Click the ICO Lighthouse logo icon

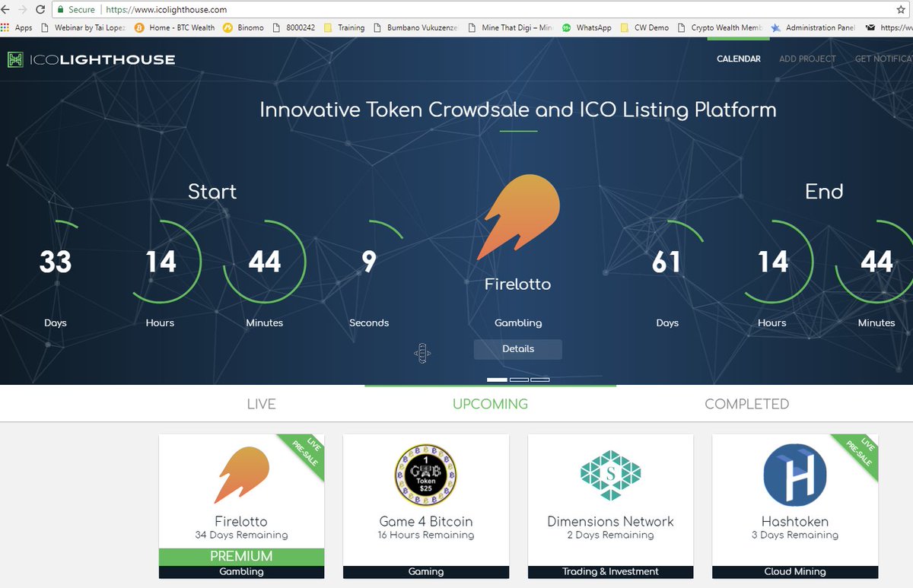click(x=15, y=59)
